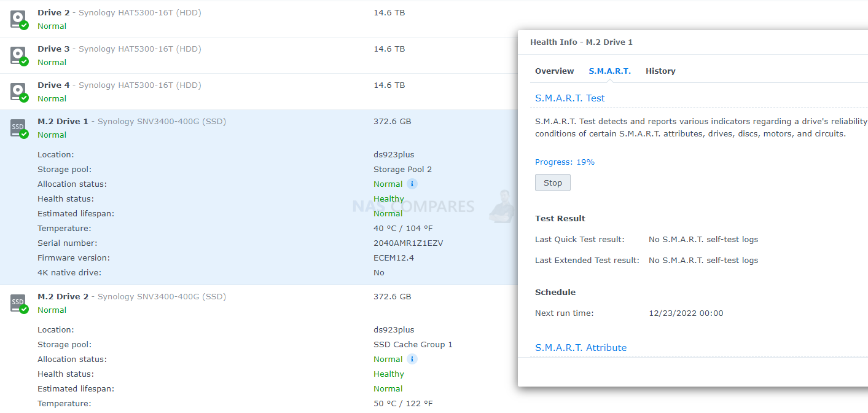The height and width of the screenshot is (413, 868).
Task: Click M.2 Drive 1 location value ds923plus
Action: pos(394,155)
